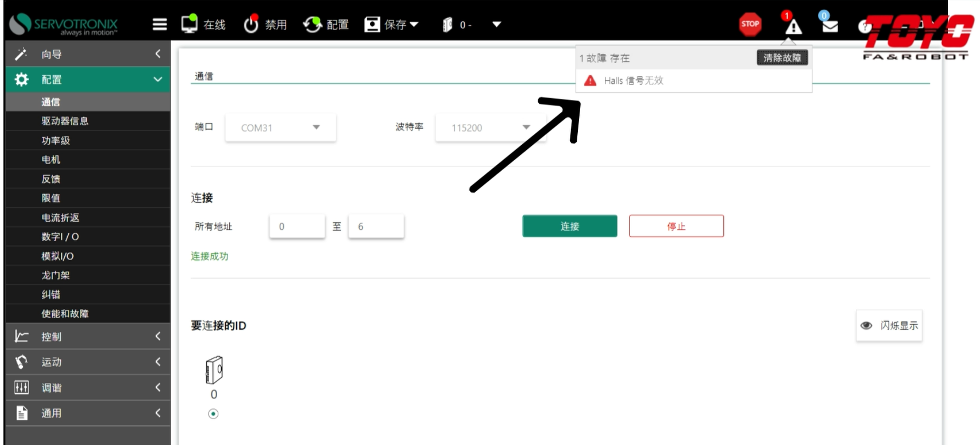Viewport: 980px width, 445px height.
Task: Select 电机 in the configuration menu
Action: (x=51, y=160)
